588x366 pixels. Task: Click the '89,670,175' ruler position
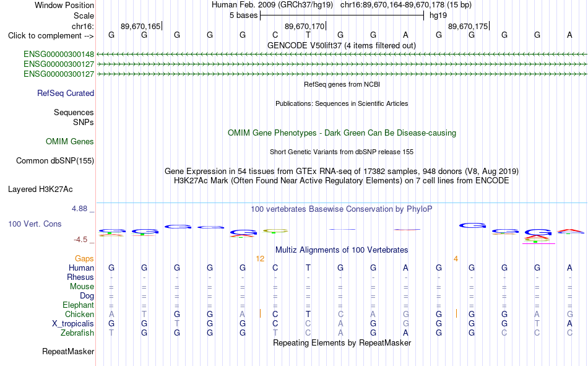point(468,26)
